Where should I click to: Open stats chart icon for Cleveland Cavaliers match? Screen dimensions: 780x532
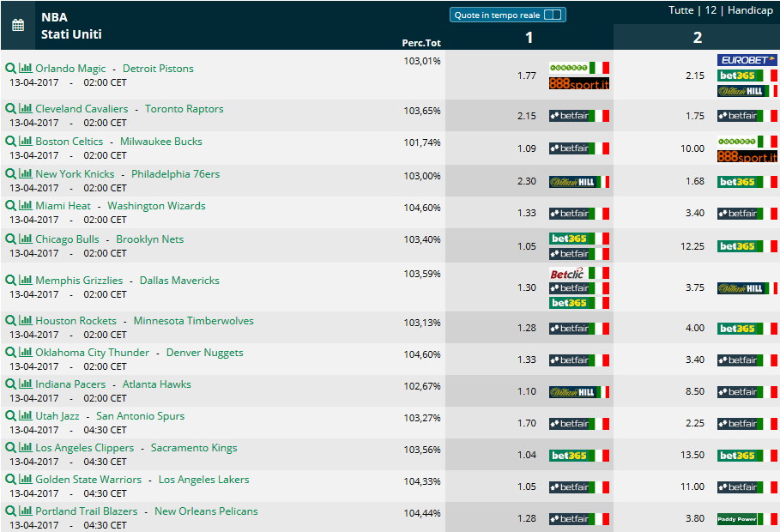click(26, 108)
